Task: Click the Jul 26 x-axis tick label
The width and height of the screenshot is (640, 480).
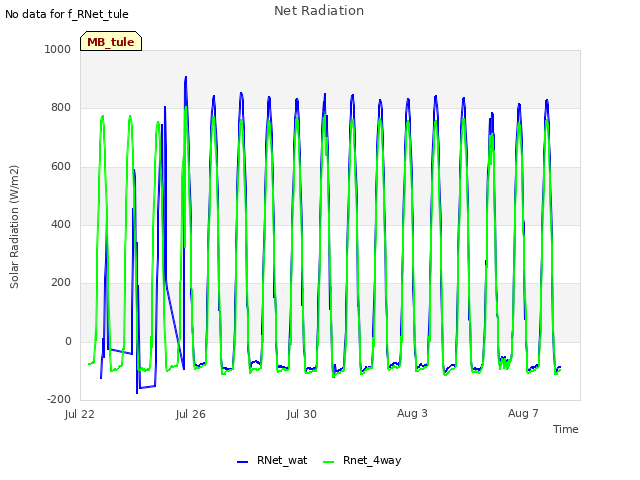Action: pyautogui.click(x=191, y=414)
